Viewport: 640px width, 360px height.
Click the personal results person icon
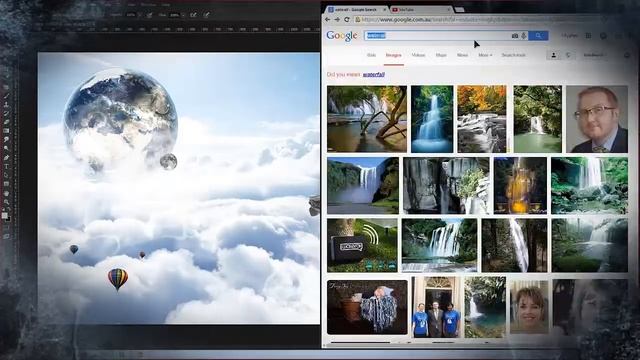(553, 55)
